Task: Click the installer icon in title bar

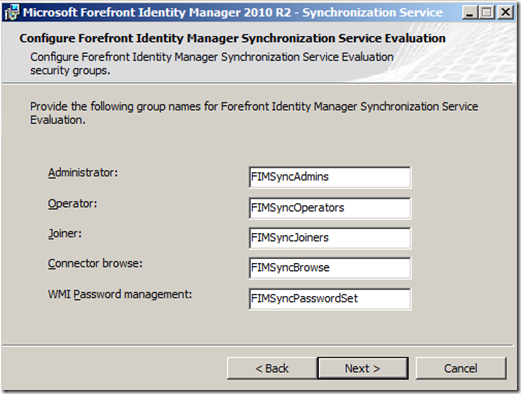Action: [x=11, y=12]
